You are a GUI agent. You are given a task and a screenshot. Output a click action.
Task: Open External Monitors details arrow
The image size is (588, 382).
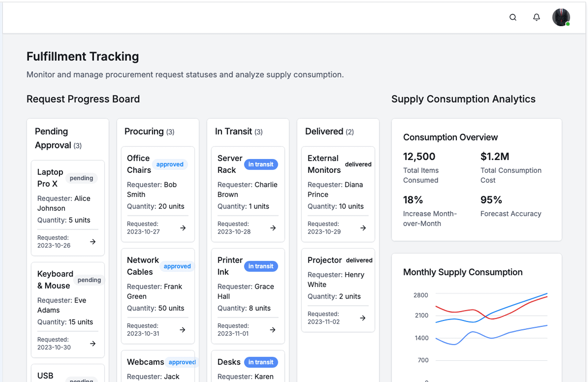(x=363, y=228)
